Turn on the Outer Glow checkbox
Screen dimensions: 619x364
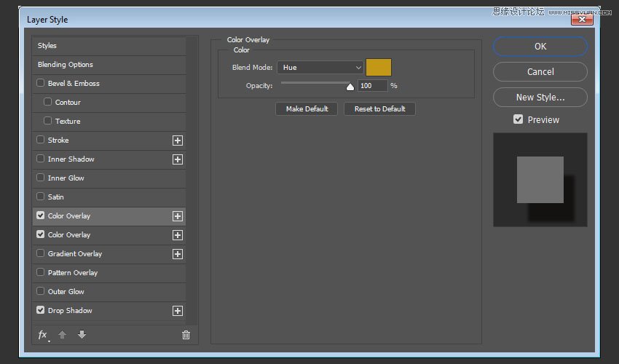[x=41, y=292]
